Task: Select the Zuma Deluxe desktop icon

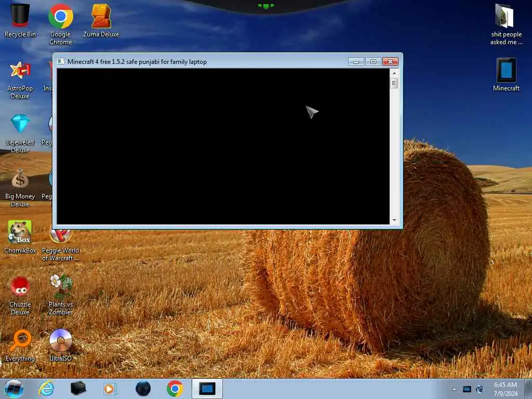Action: (101, 20)
